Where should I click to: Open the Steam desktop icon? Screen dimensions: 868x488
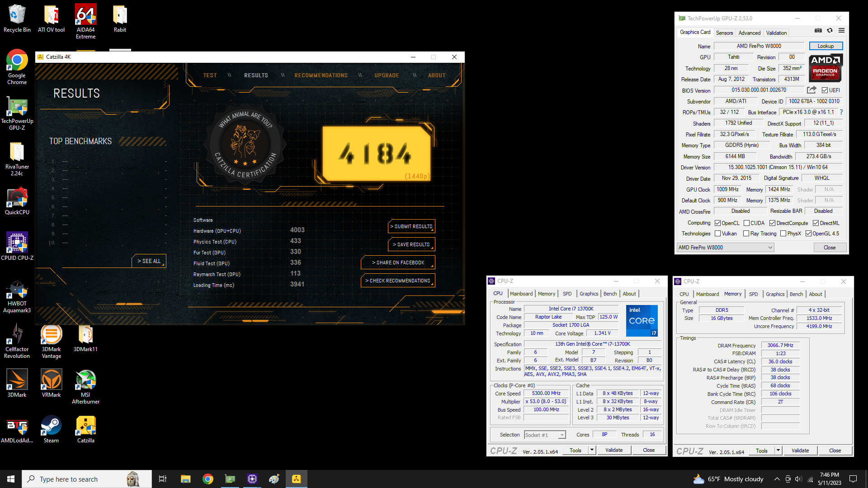51,430
